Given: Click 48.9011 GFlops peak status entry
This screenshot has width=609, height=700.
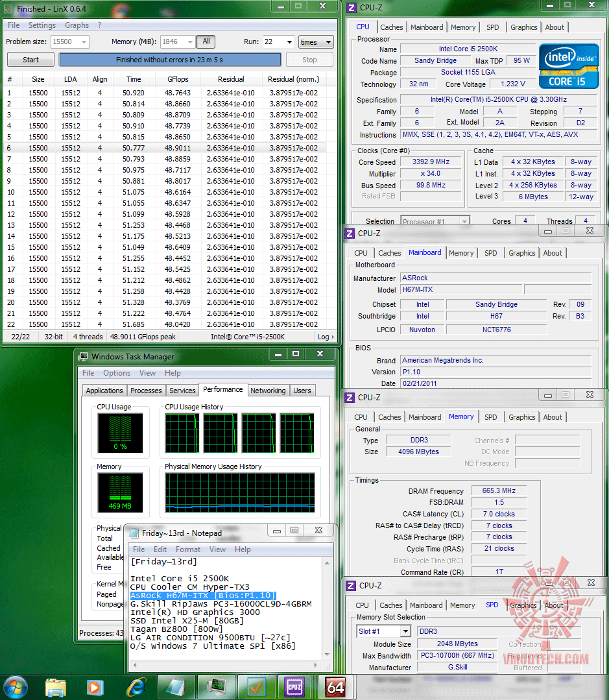Looking at the screenshot, I should (143, 337).
